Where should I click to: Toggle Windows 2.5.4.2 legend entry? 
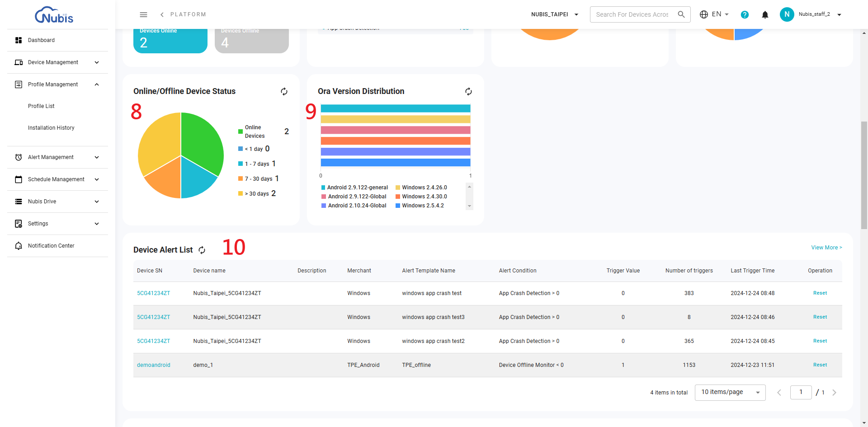(420, 206)
